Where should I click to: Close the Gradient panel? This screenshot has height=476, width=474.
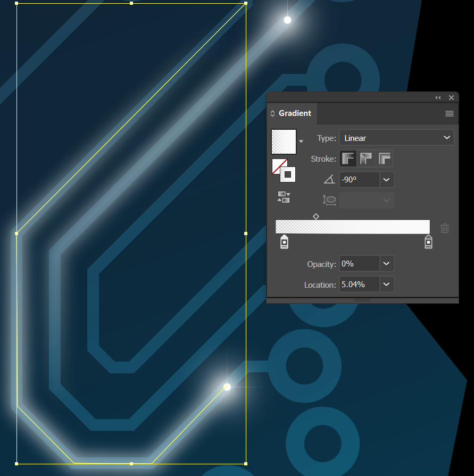[451, 97]
